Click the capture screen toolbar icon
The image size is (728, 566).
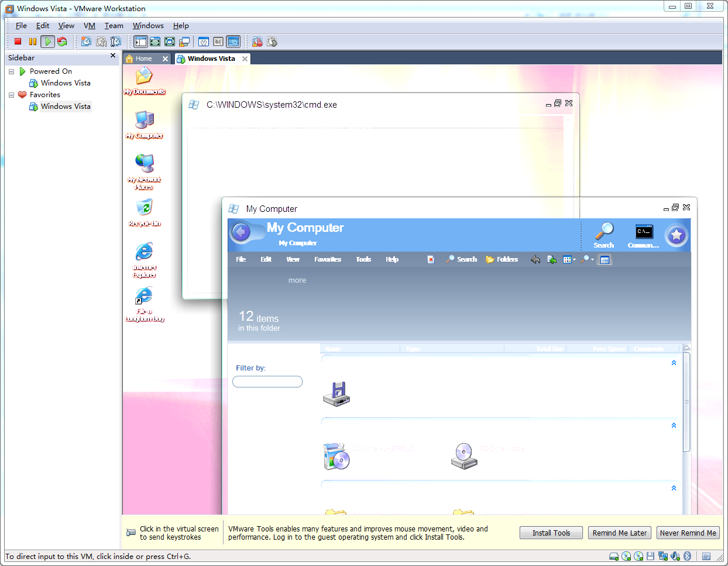coord(257,42)
